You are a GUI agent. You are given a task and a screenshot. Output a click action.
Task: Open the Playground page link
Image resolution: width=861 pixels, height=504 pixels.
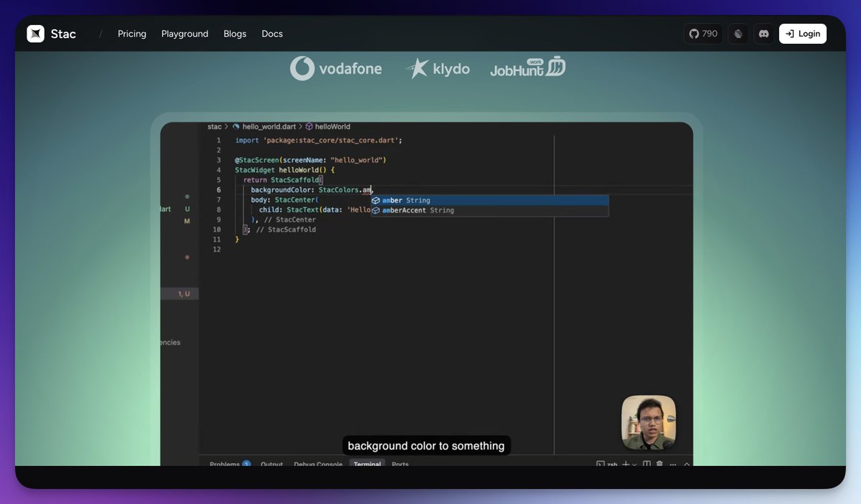pyautogui.click(x=184, y=33)
